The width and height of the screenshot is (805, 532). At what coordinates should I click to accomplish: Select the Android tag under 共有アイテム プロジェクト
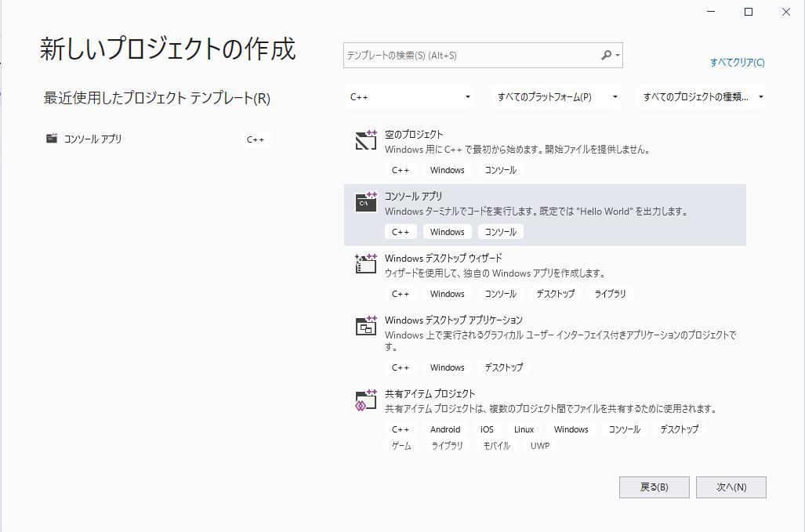coord(444,429)
